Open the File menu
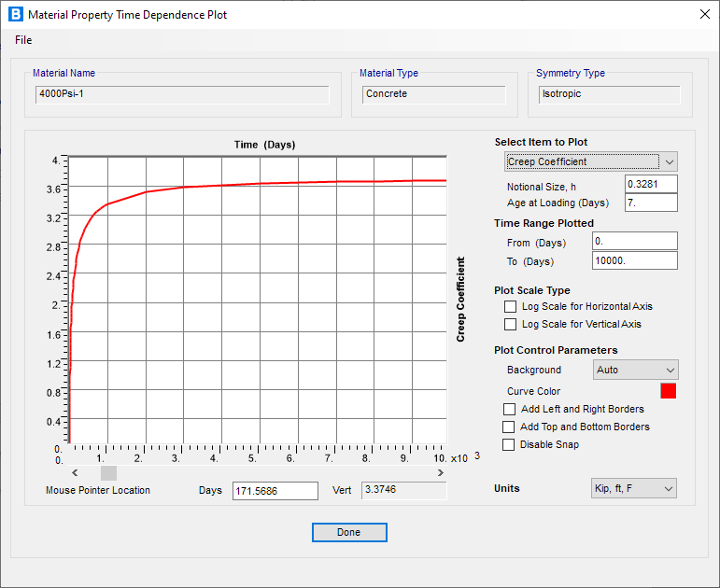The image size is (720, 588). click(23, 40)
